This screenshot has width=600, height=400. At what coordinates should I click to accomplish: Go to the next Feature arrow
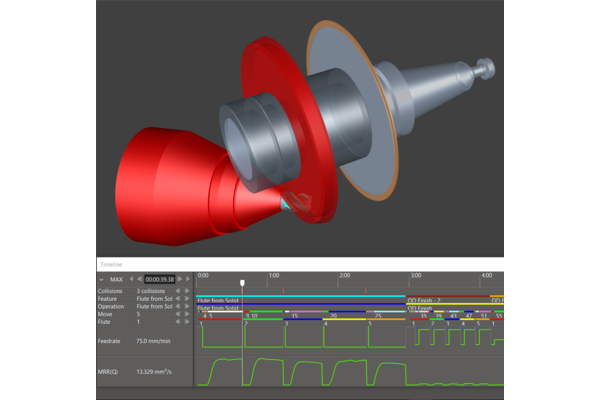pos(187,299)
